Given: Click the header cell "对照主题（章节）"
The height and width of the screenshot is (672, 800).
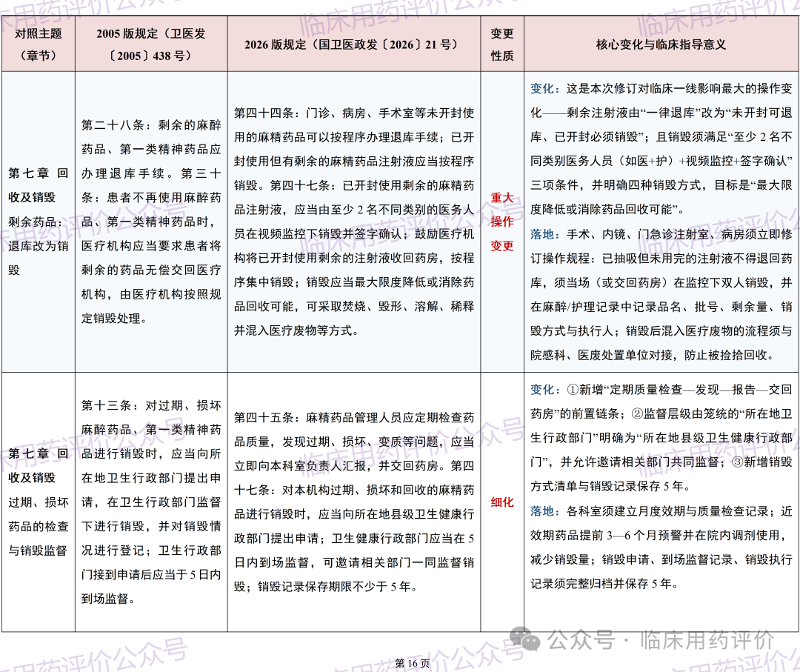Looking at the screenshot, I should 39,44.
